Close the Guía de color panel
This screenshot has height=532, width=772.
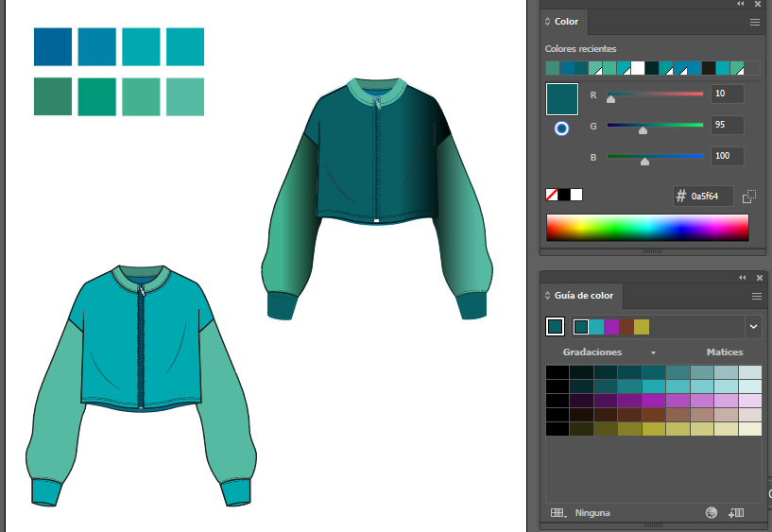pyautogui.click(x=760, y=278)
